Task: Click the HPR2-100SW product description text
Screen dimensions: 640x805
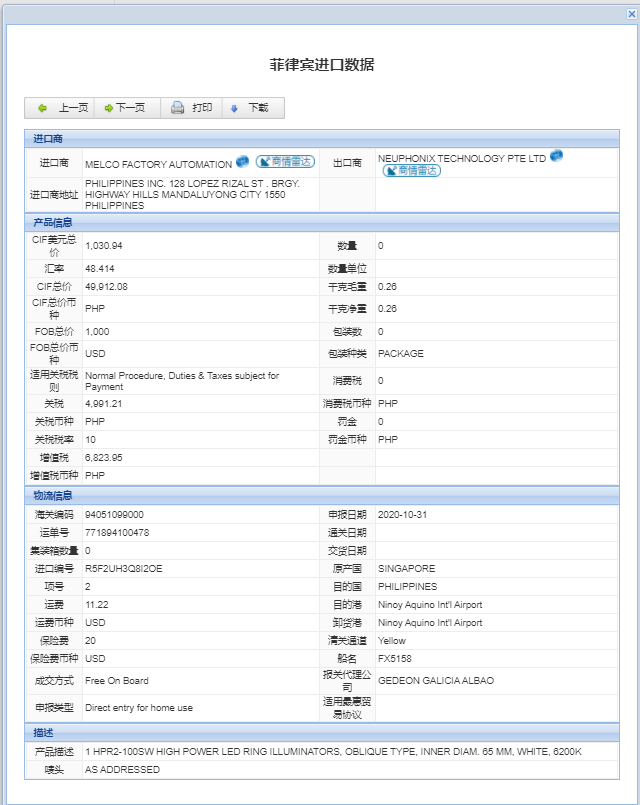Action: [333, 752]
